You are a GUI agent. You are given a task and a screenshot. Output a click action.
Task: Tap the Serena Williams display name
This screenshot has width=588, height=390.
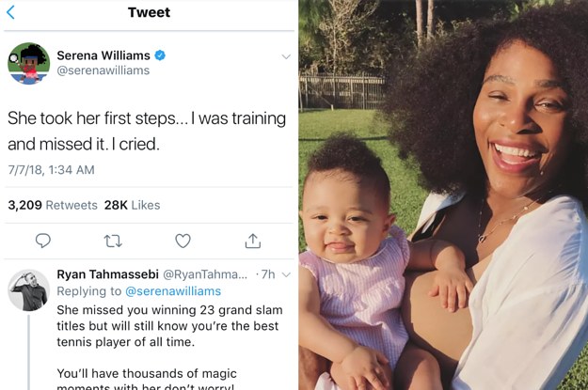(x=103, y=55)
